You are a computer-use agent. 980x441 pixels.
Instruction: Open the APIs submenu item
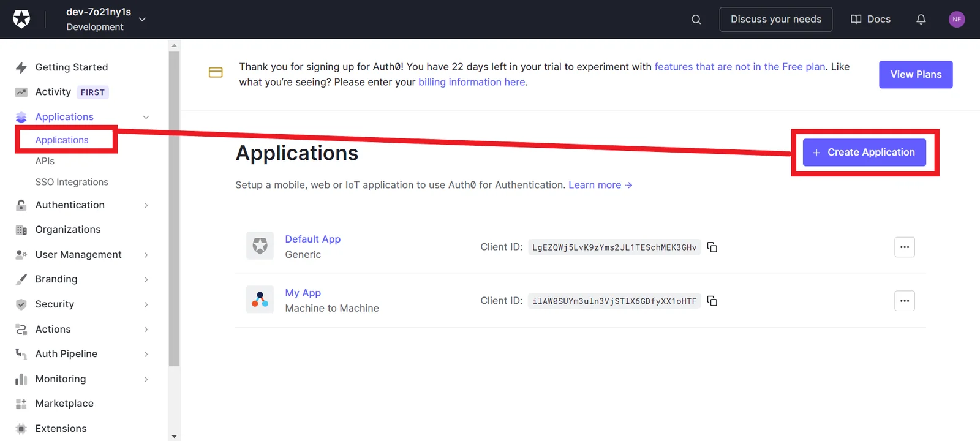pos(45,161)
